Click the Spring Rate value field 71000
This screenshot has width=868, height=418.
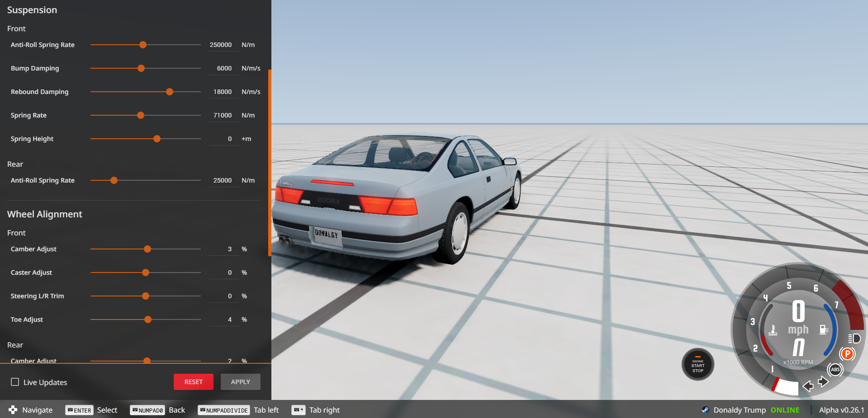[x=223, y=115]
